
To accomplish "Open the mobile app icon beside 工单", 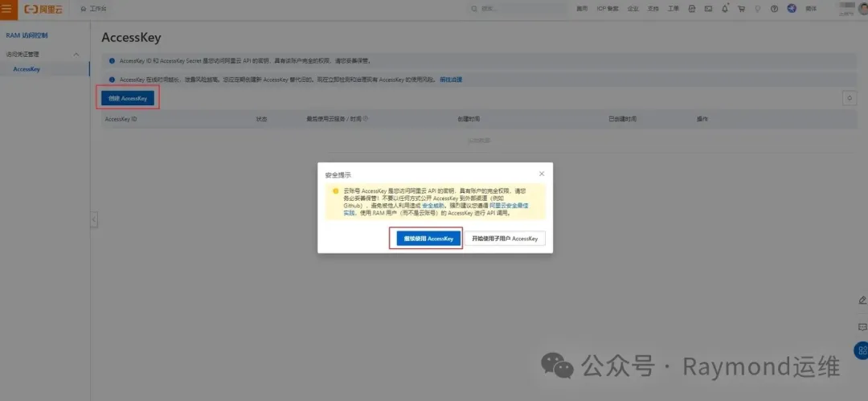I will [691, 9].
